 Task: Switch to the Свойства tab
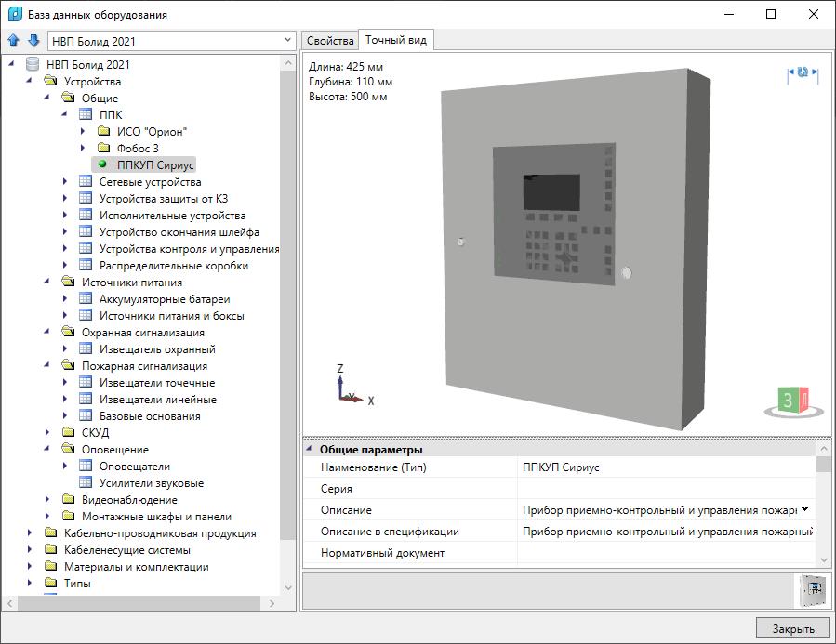[x=330, y=41]
